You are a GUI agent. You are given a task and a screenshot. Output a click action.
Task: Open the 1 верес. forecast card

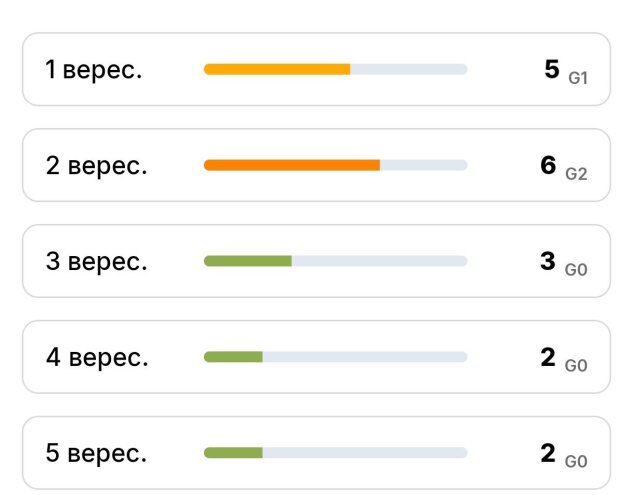click(316, 69)
